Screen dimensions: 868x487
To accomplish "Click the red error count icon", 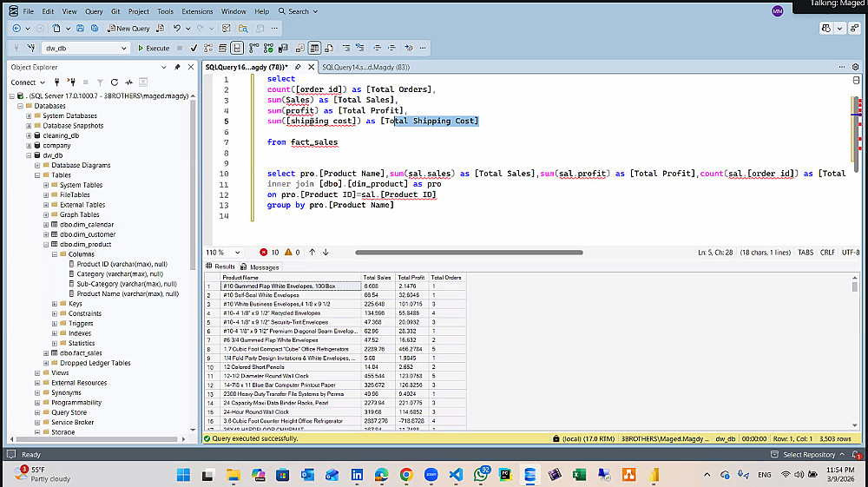I will [264, 253].
